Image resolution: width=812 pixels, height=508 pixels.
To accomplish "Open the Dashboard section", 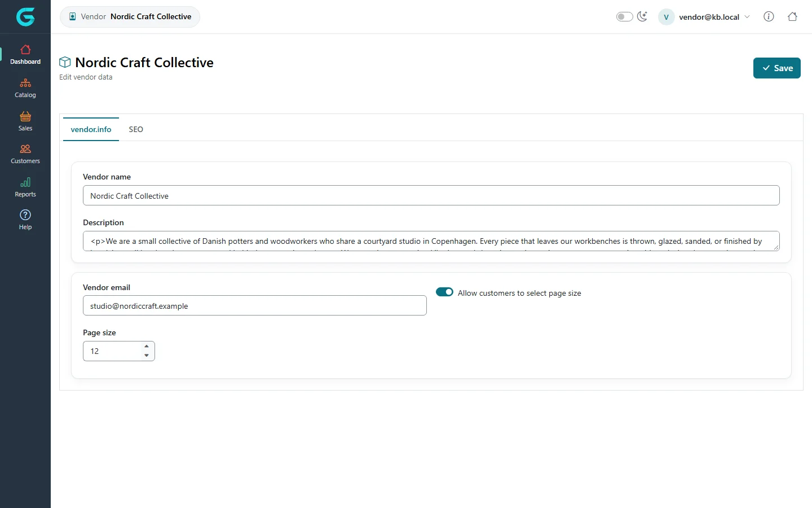I will (x=25, y=55).
